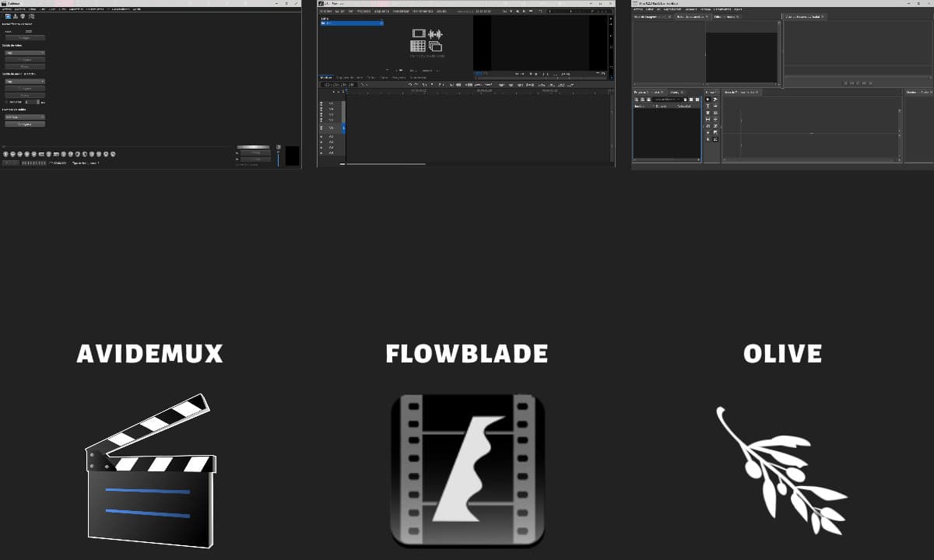This screenshot has width=934, height=560.
Task: Click the Flowblade film strip logo
Action: click(x=467, y=471)
